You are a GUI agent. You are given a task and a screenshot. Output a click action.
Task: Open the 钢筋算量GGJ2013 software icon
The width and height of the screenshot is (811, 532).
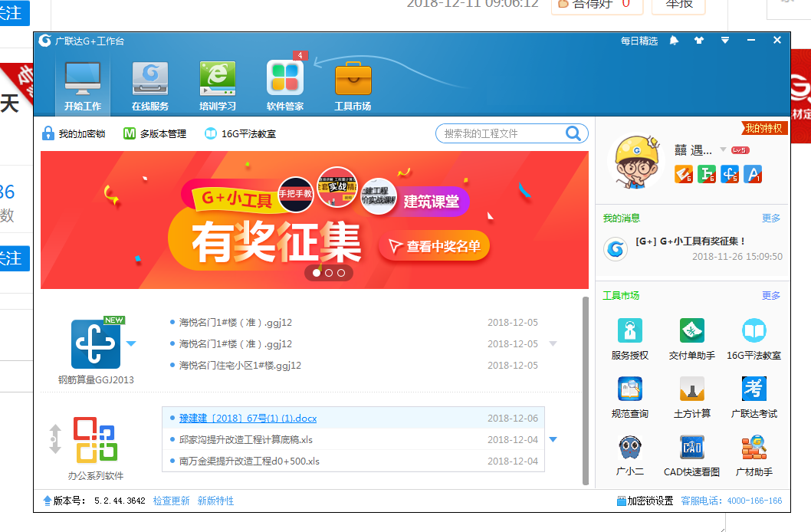pyautogui.click(x=96, y=344)
